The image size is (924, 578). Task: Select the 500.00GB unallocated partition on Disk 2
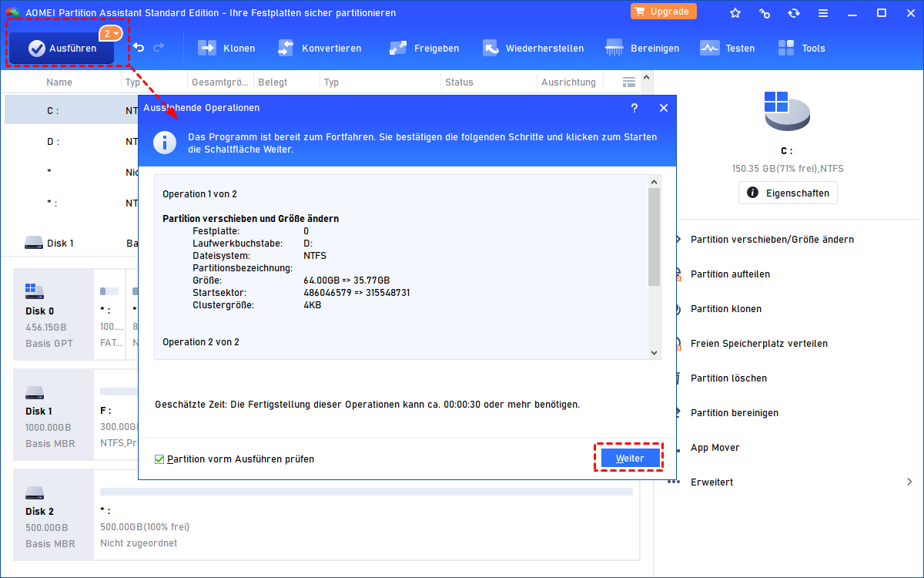(x=367, y=515)
